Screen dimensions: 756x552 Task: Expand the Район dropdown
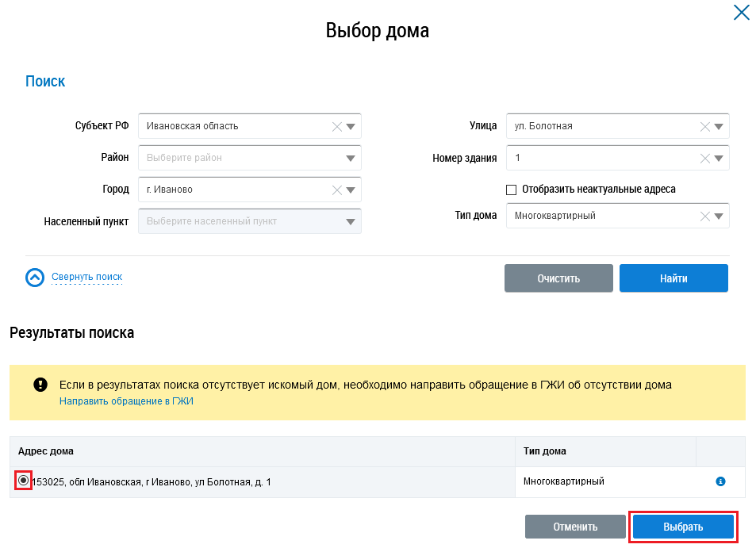click(x=351, y=158)
